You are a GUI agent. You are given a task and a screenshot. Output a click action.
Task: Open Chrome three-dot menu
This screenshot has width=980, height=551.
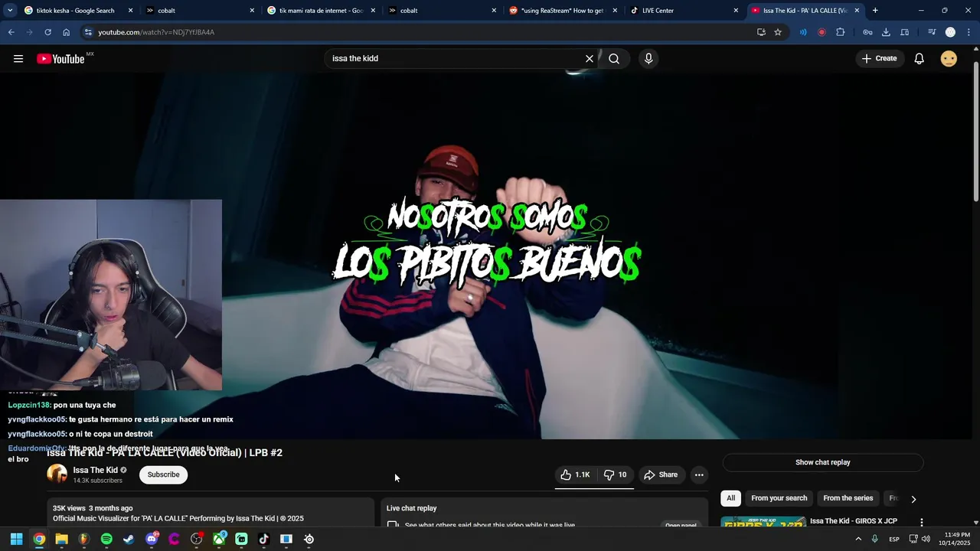point(969,32)
